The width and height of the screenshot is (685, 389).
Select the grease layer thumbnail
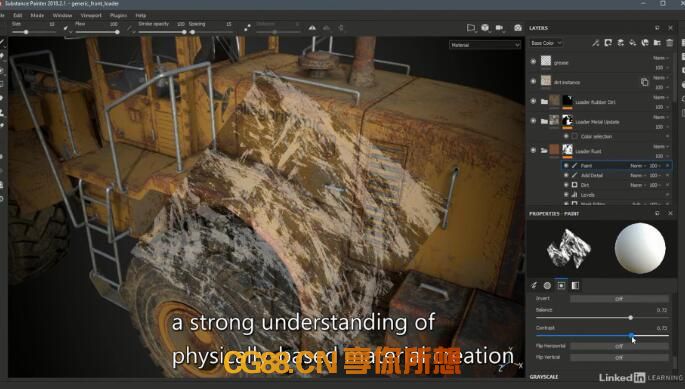(546, 61)
